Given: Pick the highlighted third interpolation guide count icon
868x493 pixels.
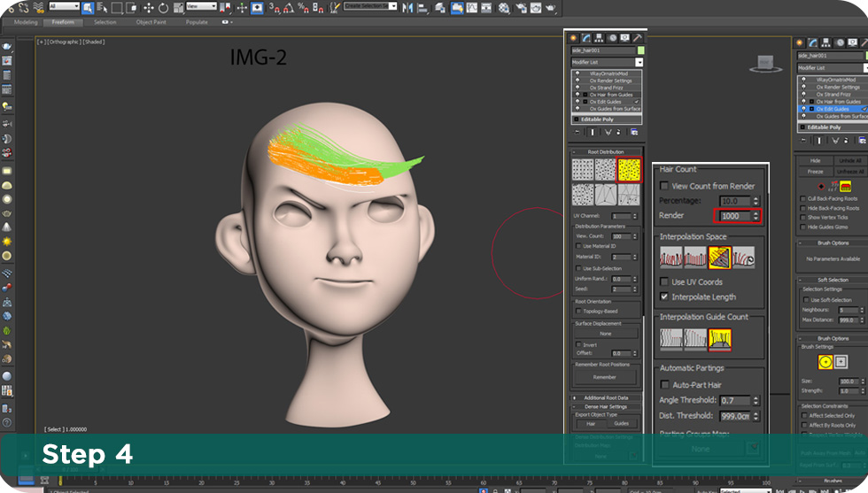Looking at the screenshot, I should pyautogui.click(x=719, y=339).
